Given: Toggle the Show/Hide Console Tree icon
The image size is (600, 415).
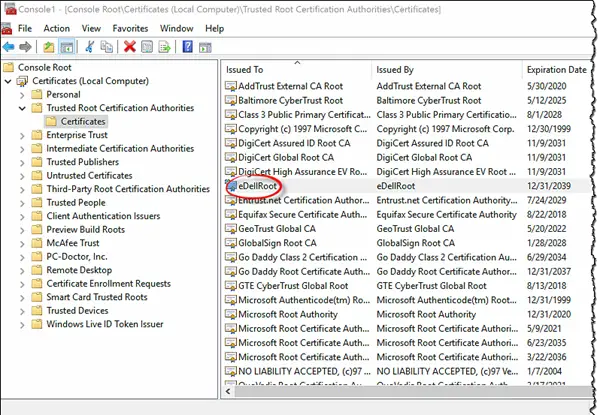Looking at the screenshot, I should coord(67,47).
